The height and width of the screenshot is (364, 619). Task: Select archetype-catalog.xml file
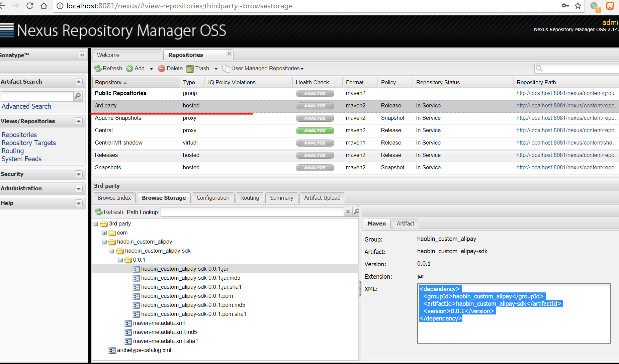[144, 350]
